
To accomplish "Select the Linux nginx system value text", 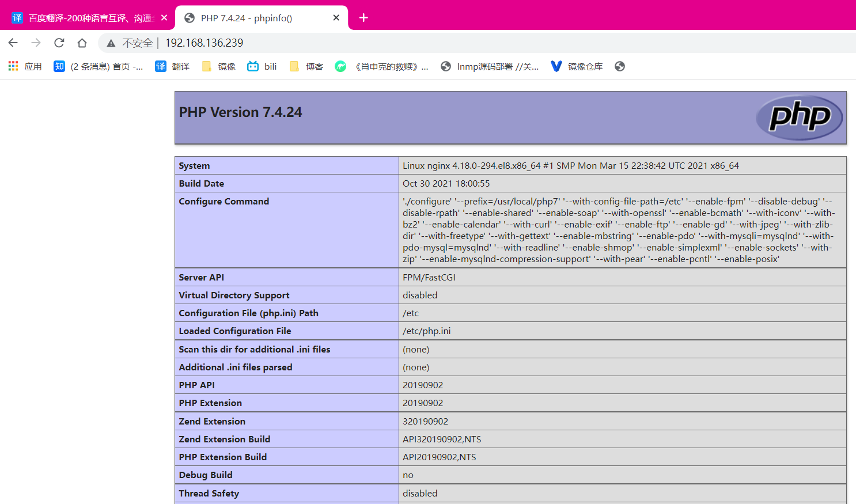I will (x=571, y=166).
